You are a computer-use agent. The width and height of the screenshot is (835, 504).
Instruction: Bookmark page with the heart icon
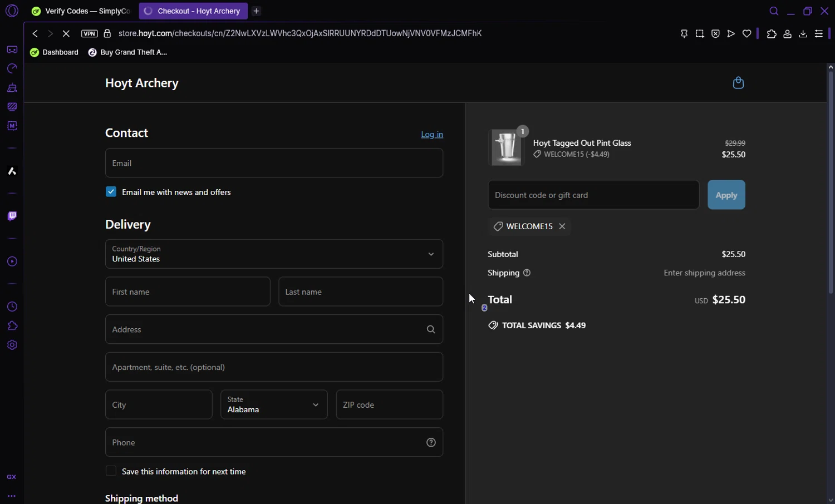tap(746, 34)
